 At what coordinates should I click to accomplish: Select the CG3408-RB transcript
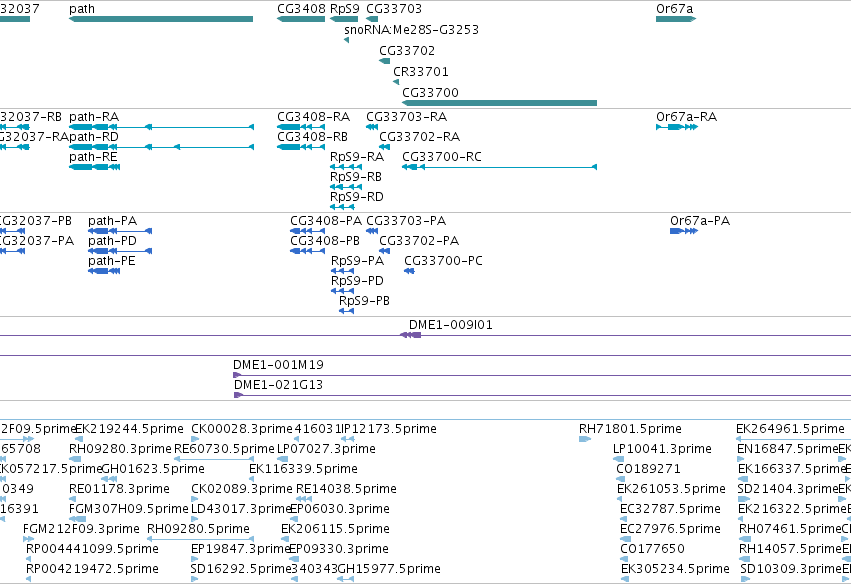coord(301,147)
